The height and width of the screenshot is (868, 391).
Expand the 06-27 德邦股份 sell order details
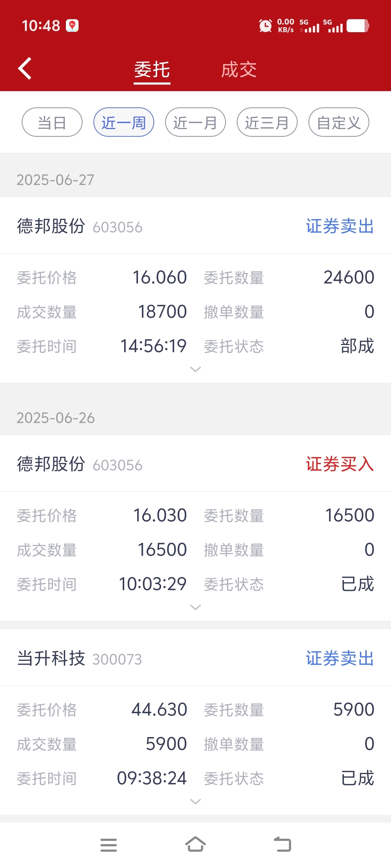click(x=195, y=369)
